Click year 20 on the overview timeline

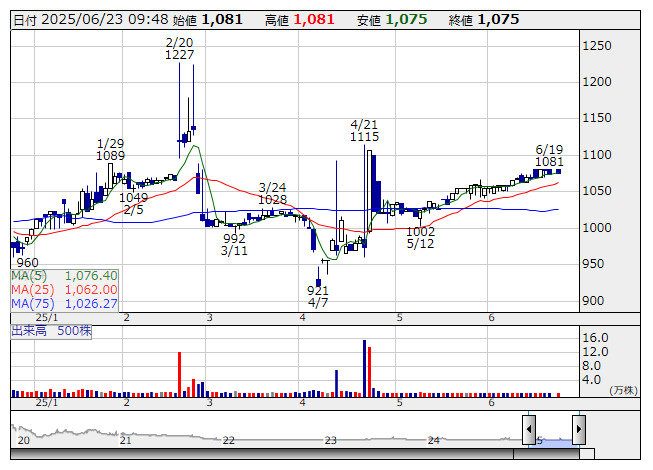[24, 440]
